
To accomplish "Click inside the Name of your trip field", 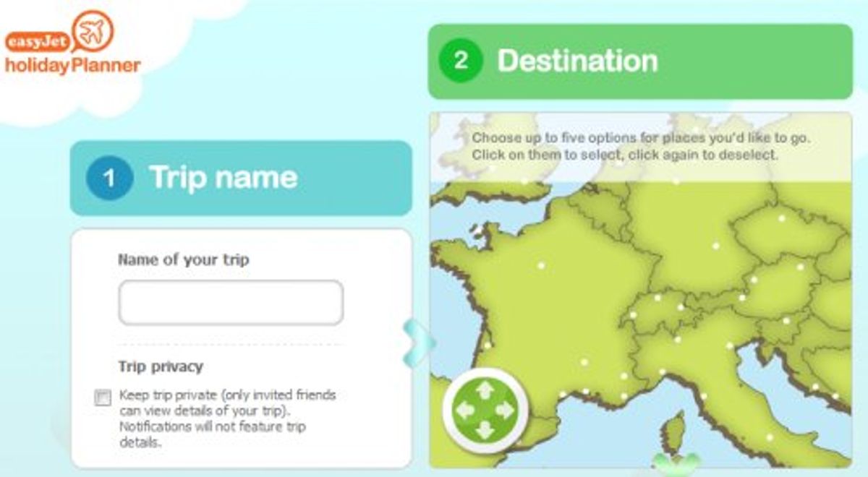I will click(230, 301).
